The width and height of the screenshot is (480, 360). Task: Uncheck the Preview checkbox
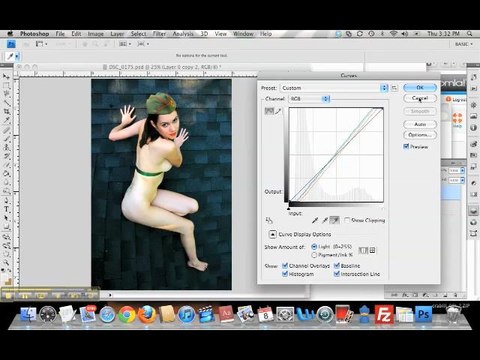pos(406,146)
